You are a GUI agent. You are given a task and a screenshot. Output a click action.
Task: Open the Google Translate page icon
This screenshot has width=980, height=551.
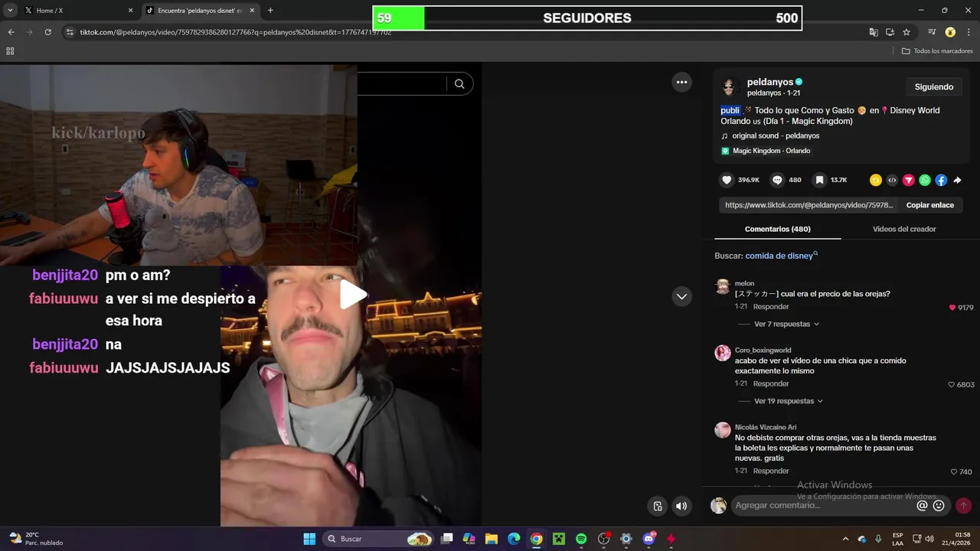pyautogui.click(x=874, y=32)
